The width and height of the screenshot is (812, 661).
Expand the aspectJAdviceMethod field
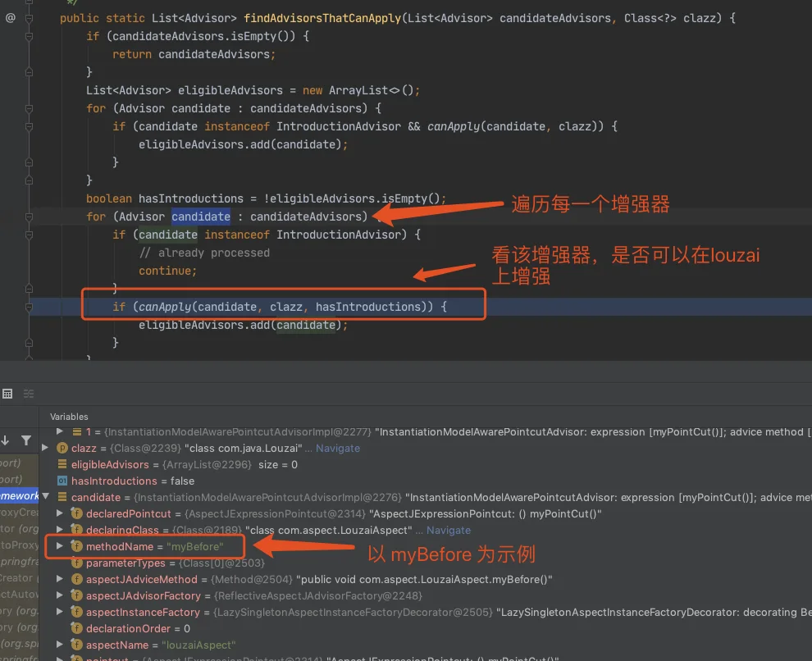tap(60, 579)
